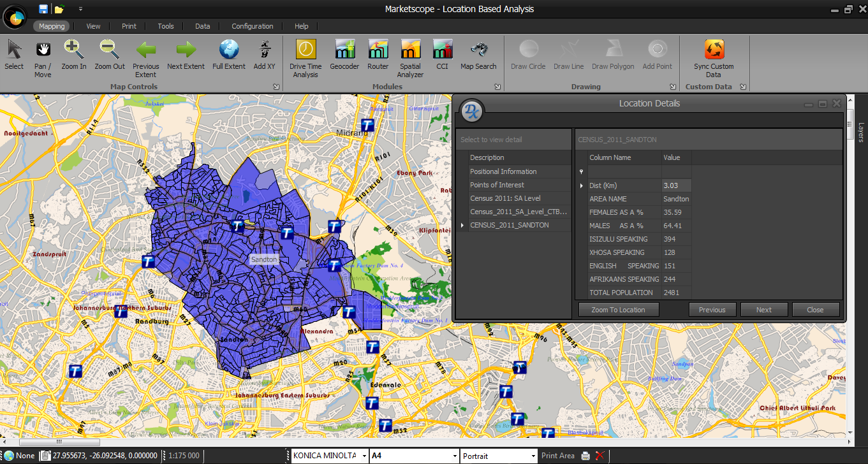
Task: Switch to the Configuration tab
Action: [253, 26]
